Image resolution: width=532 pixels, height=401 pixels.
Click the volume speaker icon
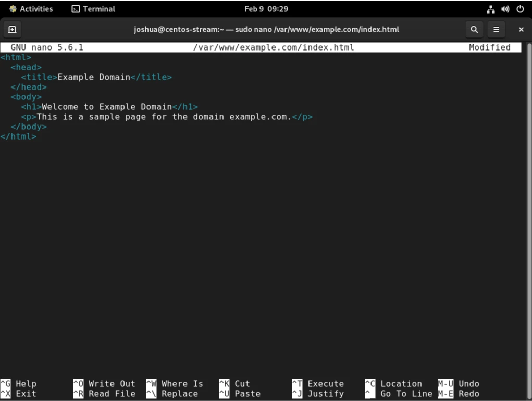pos(505,9)
